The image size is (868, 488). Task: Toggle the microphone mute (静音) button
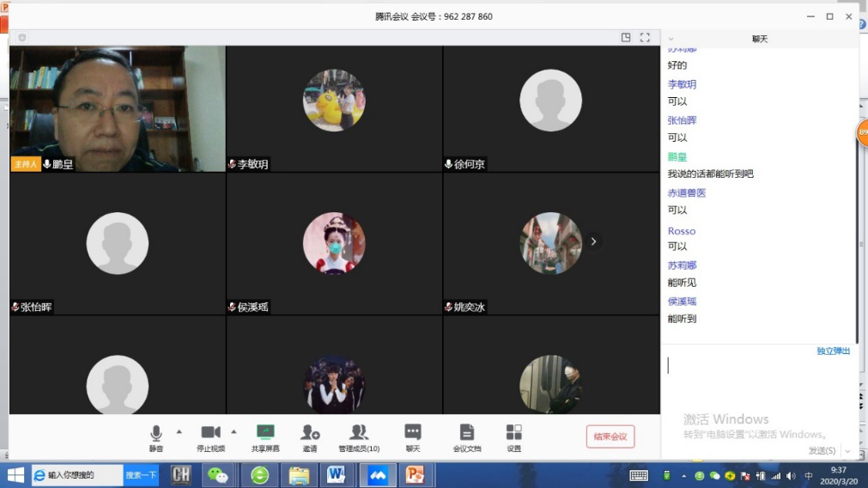[155, 436]
